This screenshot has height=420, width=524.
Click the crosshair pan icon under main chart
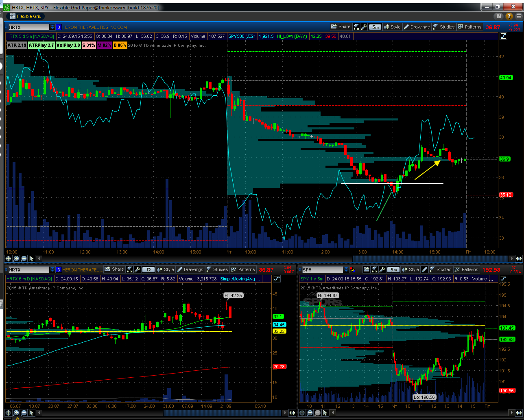click(x=9, y=258)
